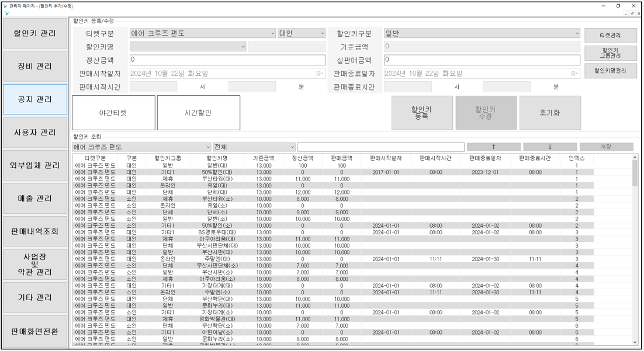Open the 대인 age type dropdown
The image size is (644, 351).
(321, 34)
